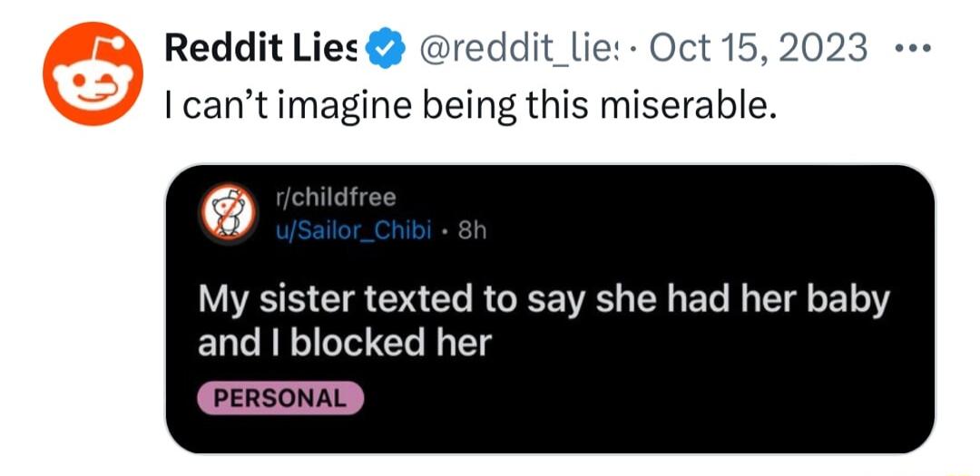Open the tweet's three-dot more menu
980x476 pixels.
916,46
